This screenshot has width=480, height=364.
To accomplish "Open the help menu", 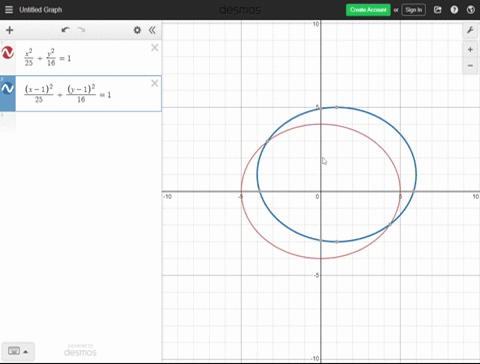I will tap(454, 10).
